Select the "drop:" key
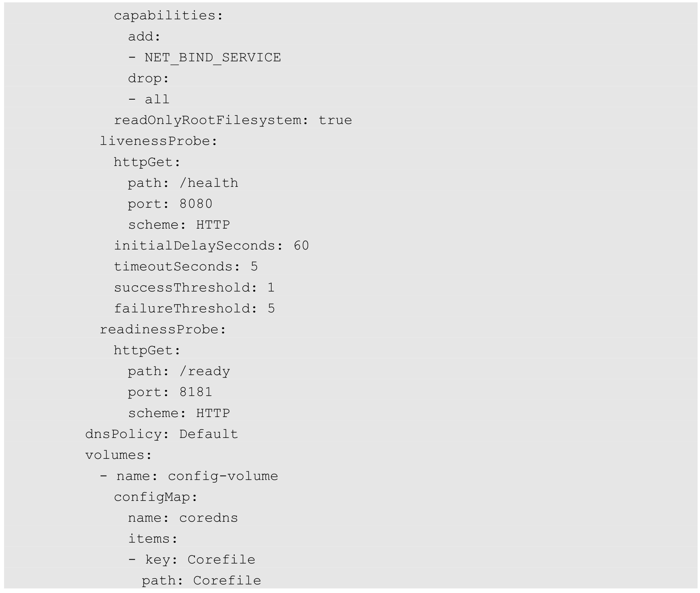Viewport: 700px width, 593px height. pyautogui.click(x=148, y=78)
